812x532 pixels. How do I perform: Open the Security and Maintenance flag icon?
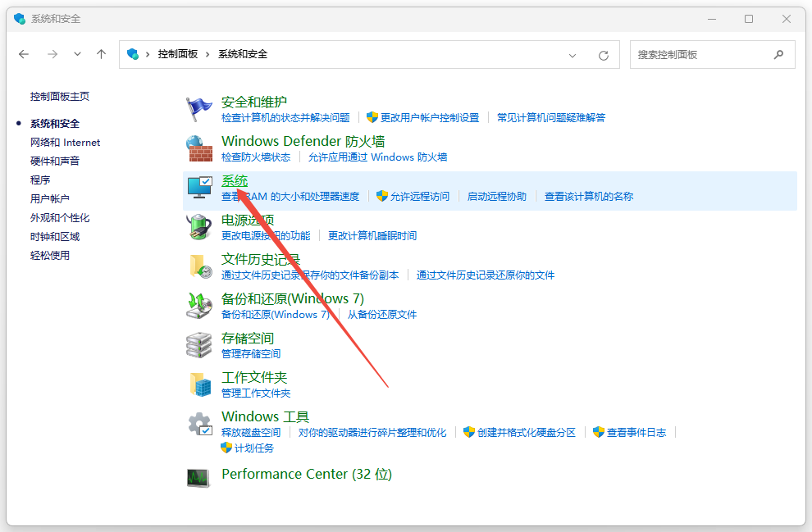pyautogui.click(x=199, y=109)
